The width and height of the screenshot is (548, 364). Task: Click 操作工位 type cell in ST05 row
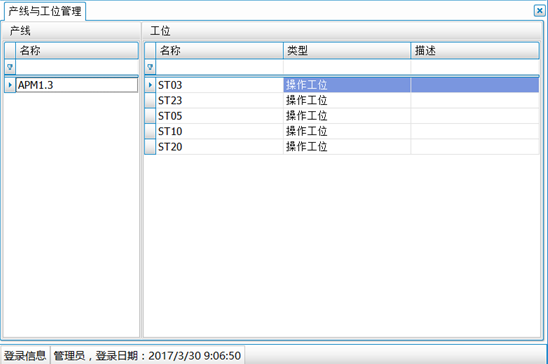point(347,116)
